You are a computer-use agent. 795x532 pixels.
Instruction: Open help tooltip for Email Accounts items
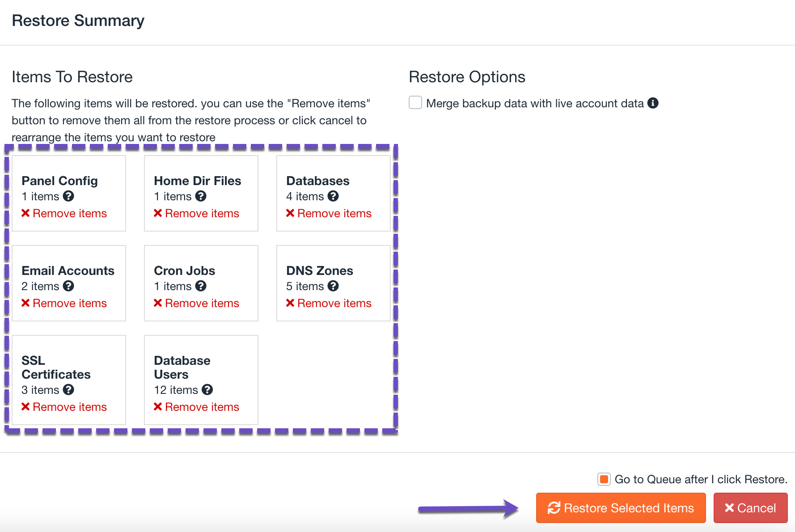68,286
